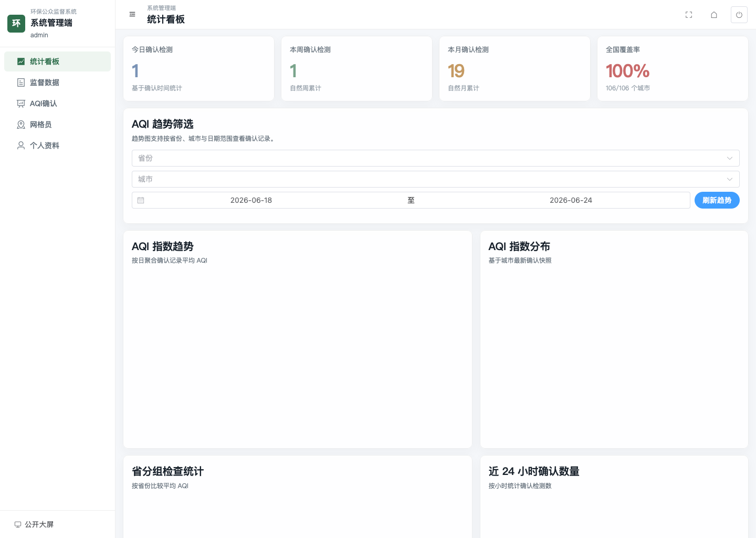756x538 pixels.
Task: Open the 城市 dropdown selector
Action: [435, 179]
